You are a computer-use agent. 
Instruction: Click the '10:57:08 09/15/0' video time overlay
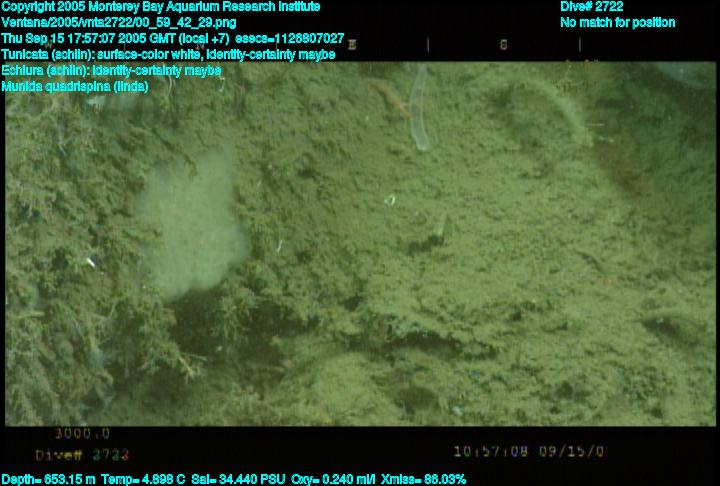pos(529,452)
